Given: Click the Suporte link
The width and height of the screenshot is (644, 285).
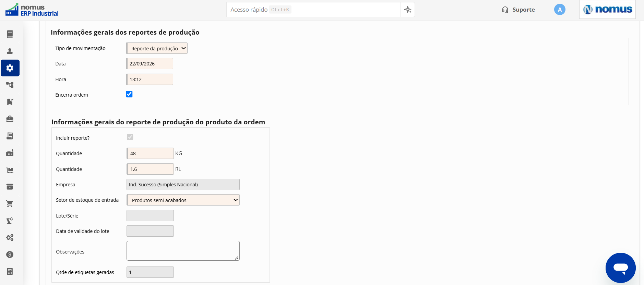Looking at the screenshot, I should coord(518,10).
